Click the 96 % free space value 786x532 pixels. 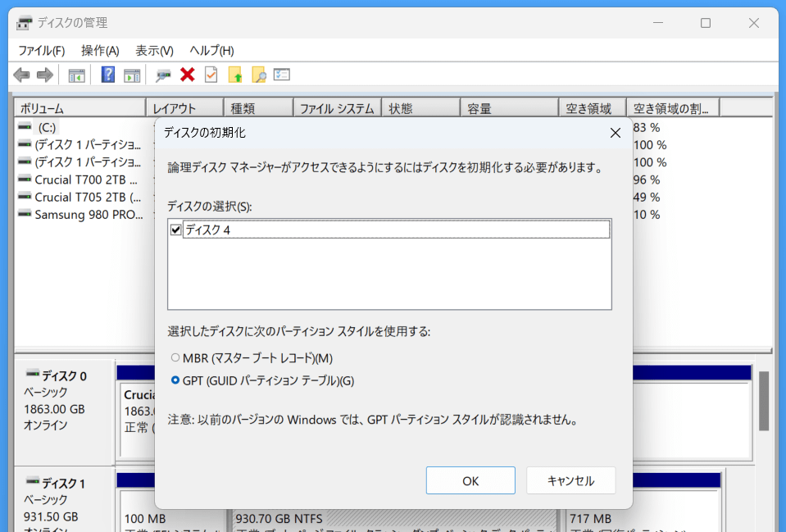click(647, 180)
